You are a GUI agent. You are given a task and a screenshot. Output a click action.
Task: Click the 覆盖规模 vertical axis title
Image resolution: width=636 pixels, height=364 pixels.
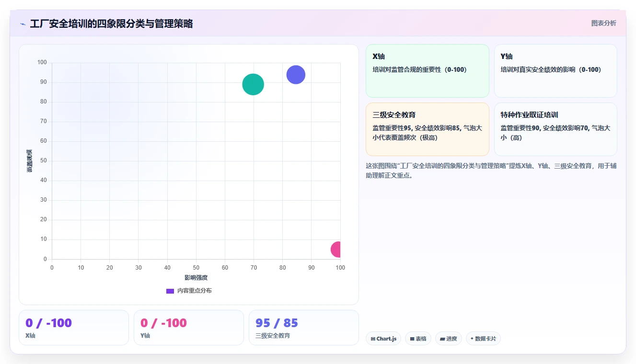point(30,161)
